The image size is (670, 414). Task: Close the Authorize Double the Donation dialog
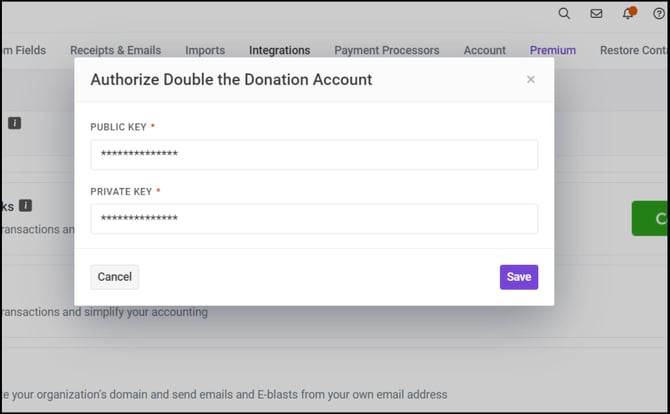531,80
